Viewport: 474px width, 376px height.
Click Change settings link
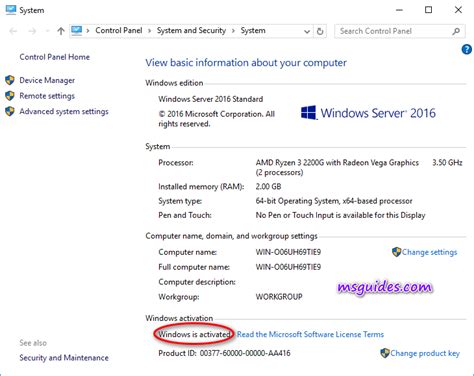click(x=429, y=252)
